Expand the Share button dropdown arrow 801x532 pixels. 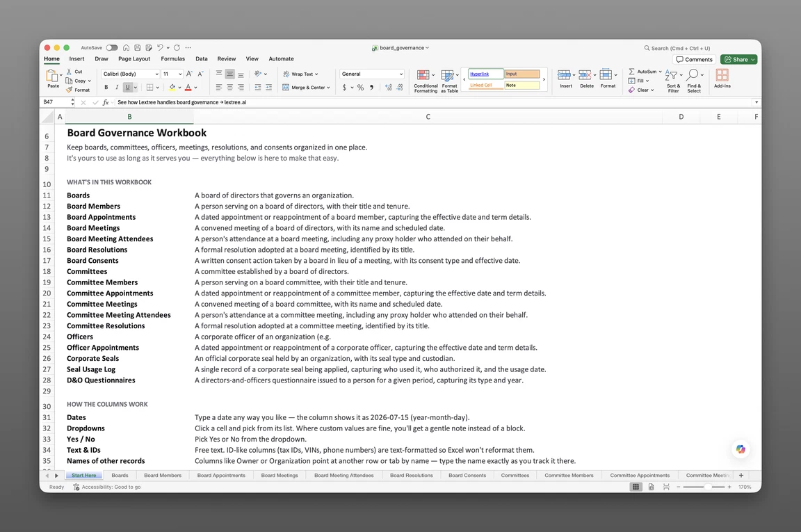752,59
